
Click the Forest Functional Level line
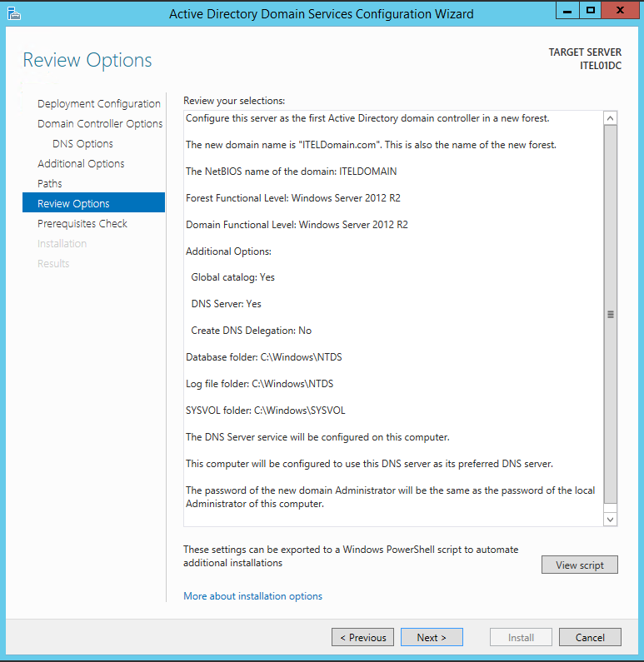point(292,198)
